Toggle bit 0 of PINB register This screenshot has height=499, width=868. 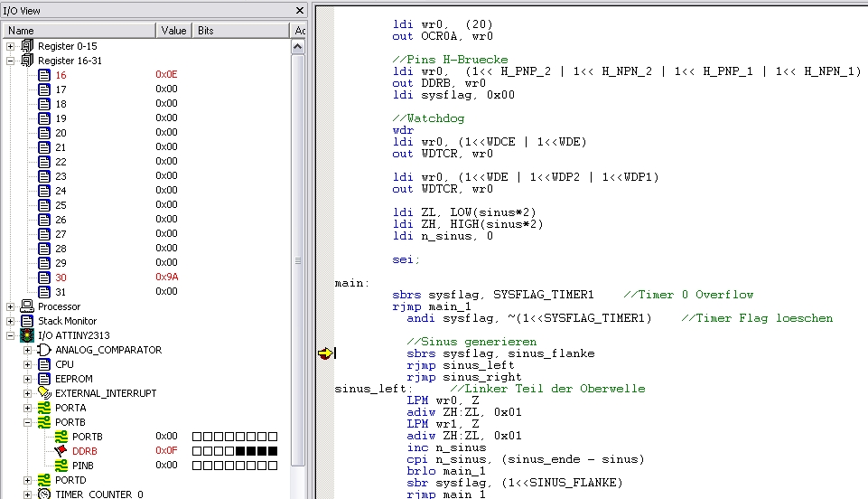click(273, 466)
